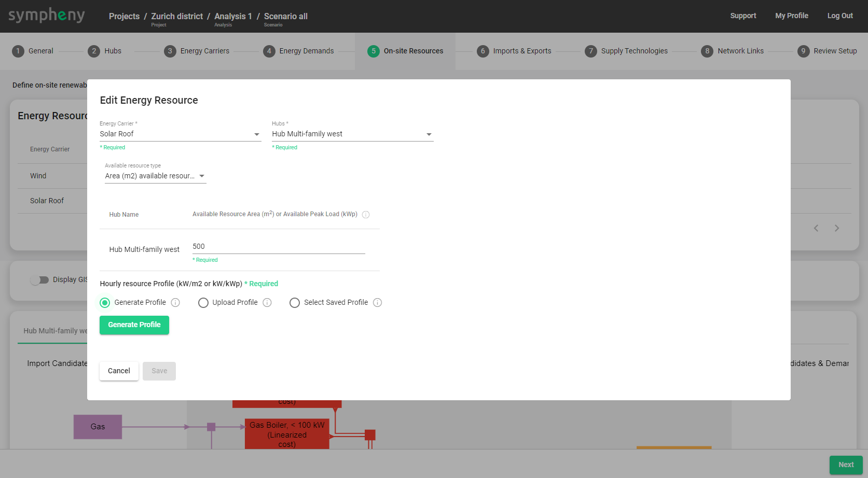Open the Network Links step

[740, 51]
